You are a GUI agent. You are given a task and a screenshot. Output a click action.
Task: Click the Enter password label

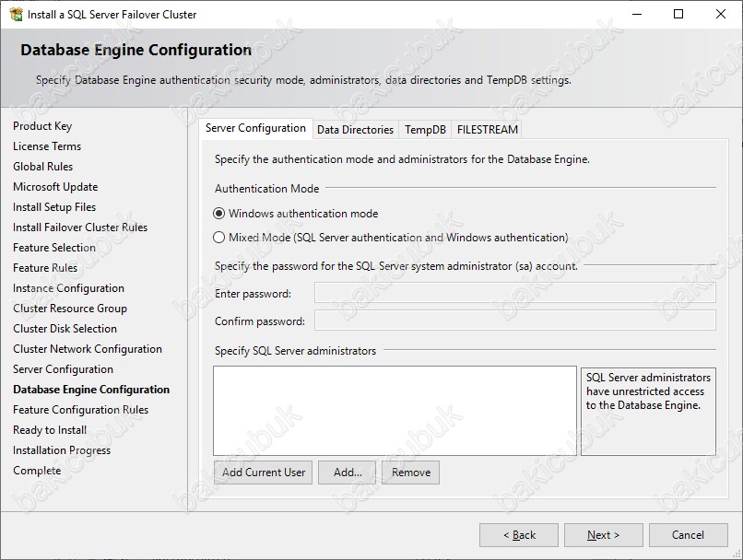tap(253, 294)
